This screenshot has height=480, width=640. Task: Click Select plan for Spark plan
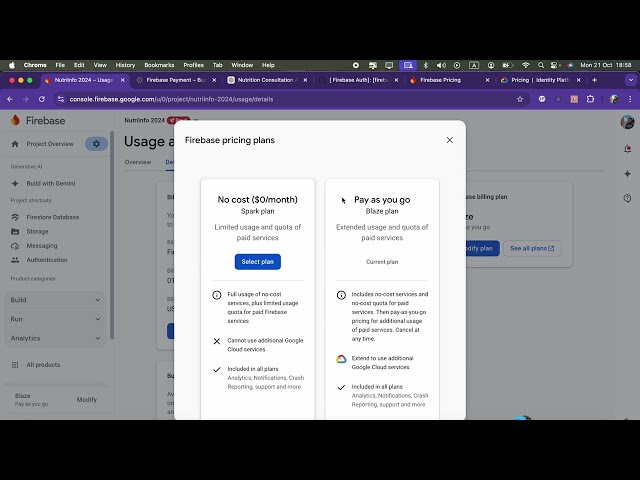(258, 262)
